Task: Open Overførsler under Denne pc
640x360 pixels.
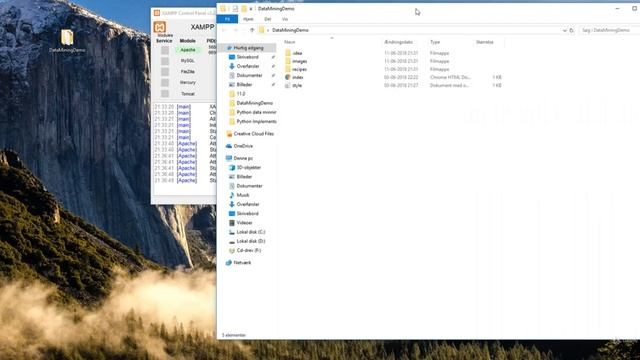Action: 248,204
